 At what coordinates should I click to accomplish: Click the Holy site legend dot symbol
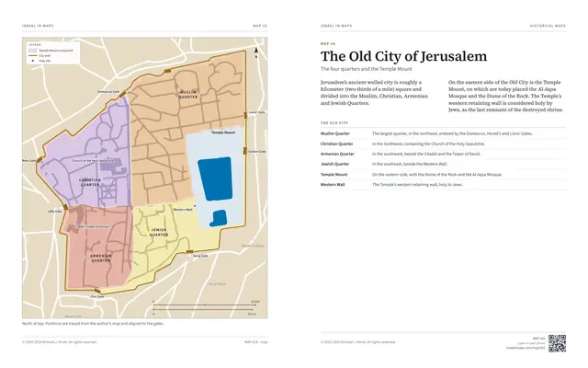(33, 61)
